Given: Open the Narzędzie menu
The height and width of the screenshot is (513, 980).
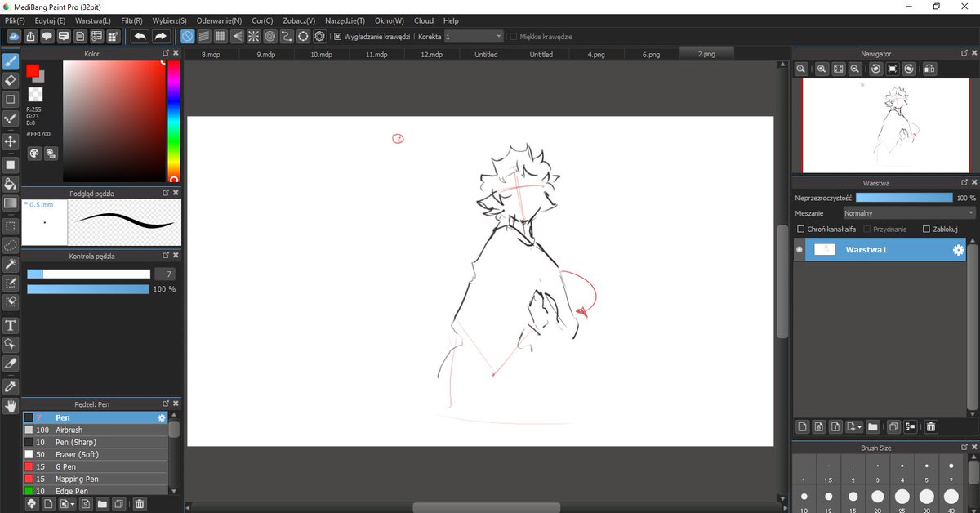Looking at the screenshot, I should click(x=345, y=20).
